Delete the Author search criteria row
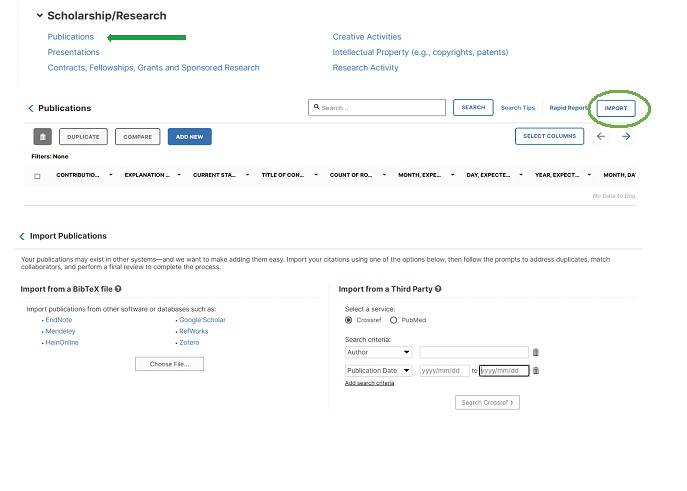Viewport: 687px width, 491px height. [536, 352]
